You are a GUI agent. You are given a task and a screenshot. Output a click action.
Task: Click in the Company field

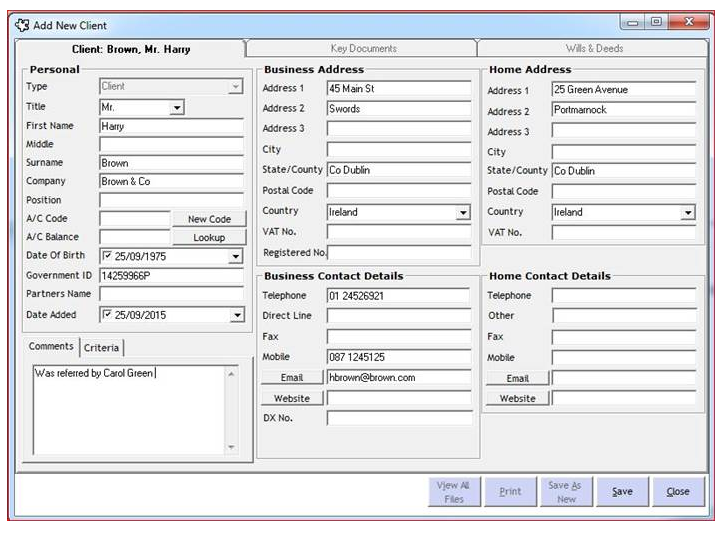[171, 182]
